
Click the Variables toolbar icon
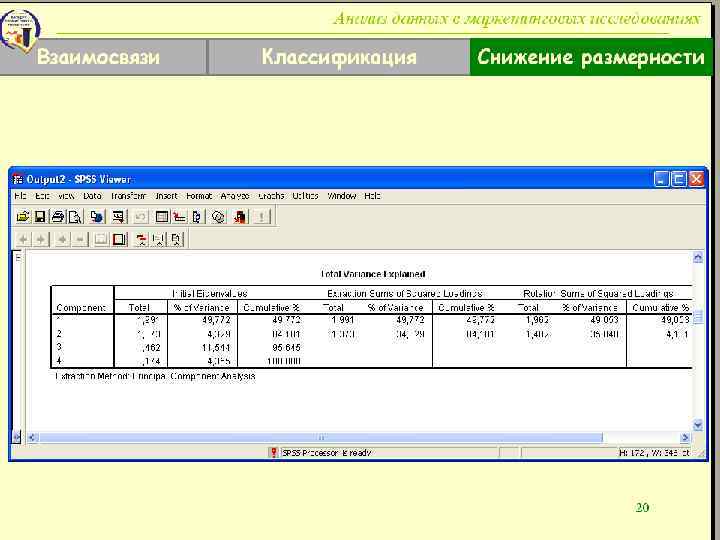[x=197, y=216]
